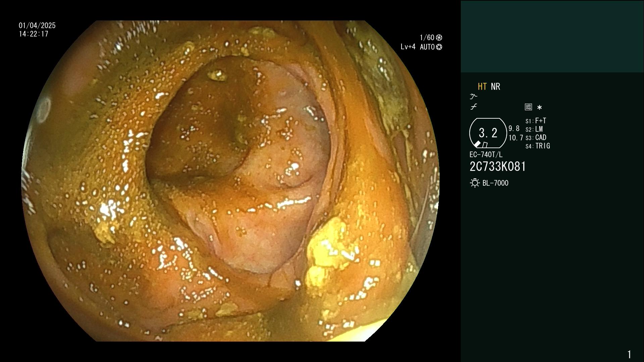644x362 pixels.
Task: Click the shutter speed icon beside 1/60
Action: [439, 38]
